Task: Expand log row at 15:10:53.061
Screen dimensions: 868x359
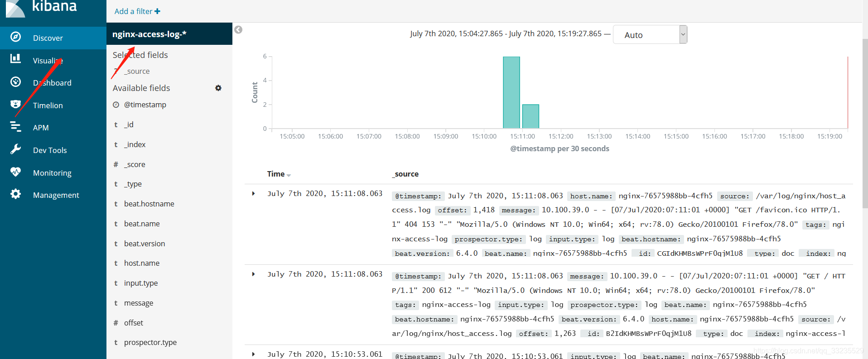Action: (253, 354)
